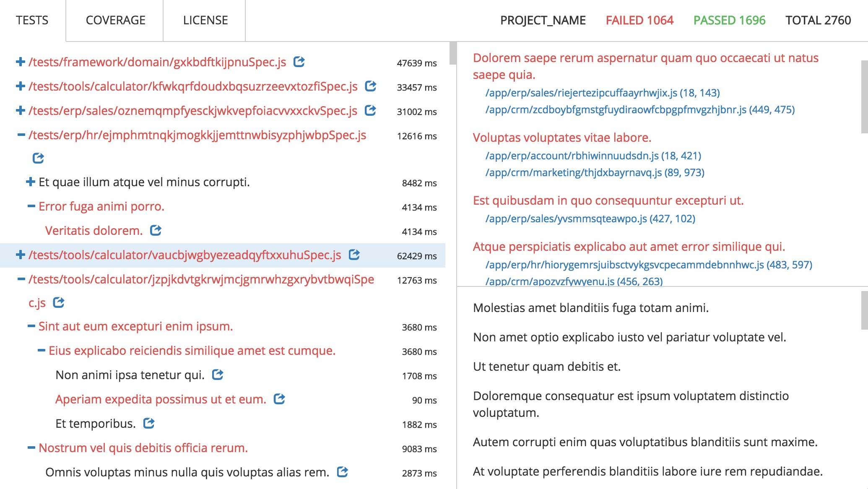Filter by FAILED 1064 tests
The height and width of the screenshot is (489, 868).
[639, 20]
